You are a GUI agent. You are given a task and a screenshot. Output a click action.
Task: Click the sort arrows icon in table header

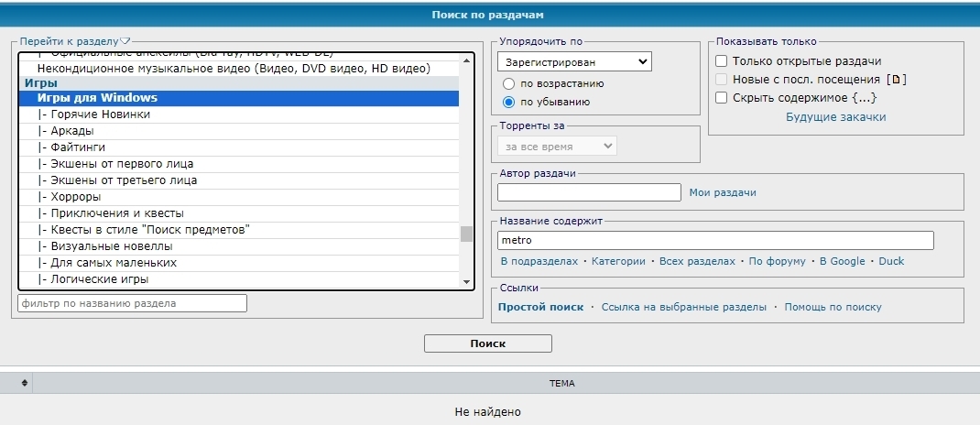click(x=25, y=383)
